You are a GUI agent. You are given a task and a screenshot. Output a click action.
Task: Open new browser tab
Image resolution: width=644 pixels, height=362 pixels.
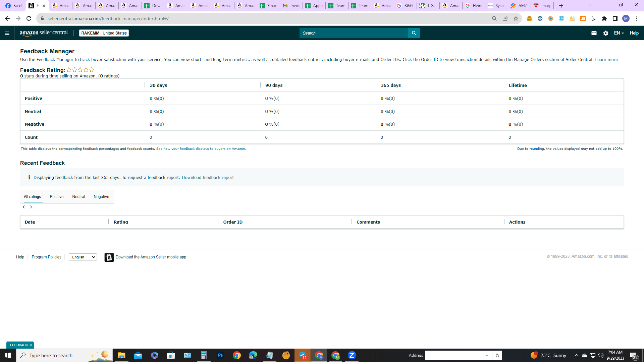(x=561, y=6)
